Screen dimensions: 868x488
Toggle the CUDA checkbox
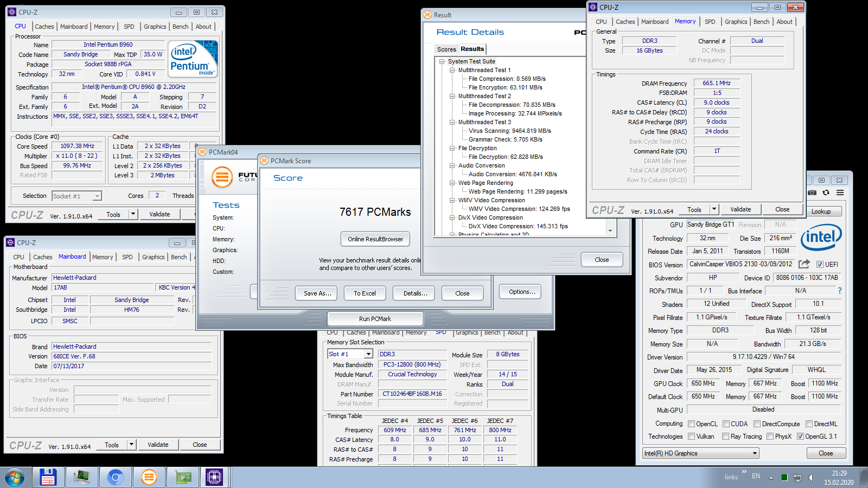726,424
